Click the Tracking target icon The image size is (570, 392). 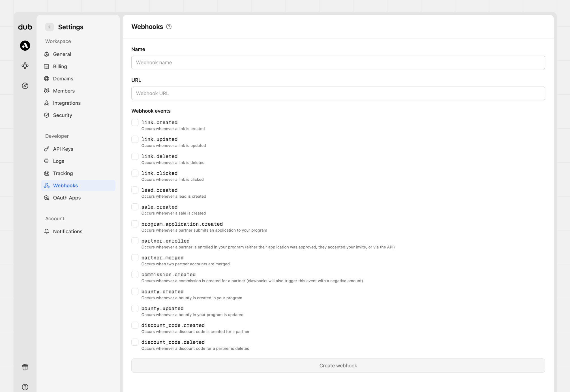click(x=47, y=173)
